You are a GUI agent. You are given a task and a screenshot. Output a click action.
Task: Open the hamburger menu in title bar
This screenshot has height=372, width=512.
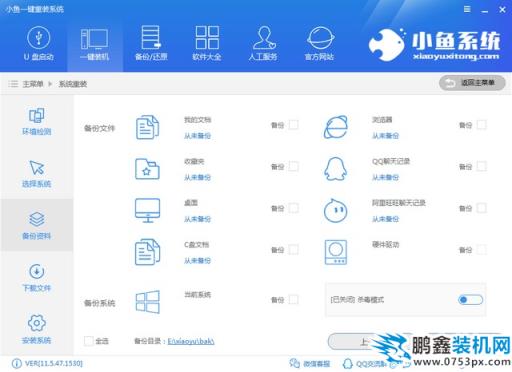[x=467, y=9]
